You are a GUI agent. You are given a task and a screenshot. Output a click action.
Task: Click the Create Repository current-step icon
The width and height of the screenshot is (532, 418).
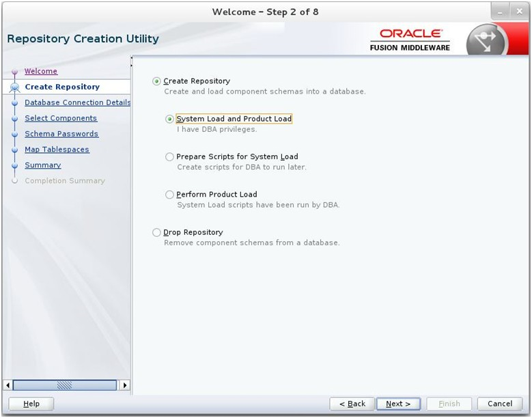pyautogui.click(x=14, y=87)
